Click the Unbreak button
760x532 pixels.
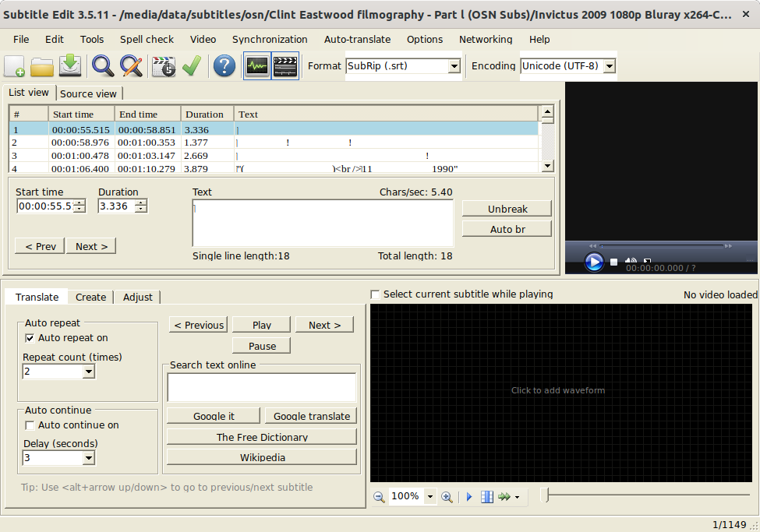(507, 209)
